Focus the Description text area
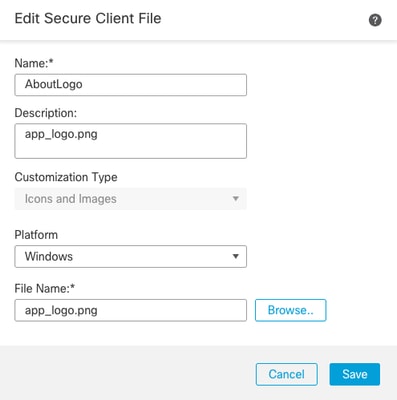Screen dimensions: 397x400 pos(131,141)
